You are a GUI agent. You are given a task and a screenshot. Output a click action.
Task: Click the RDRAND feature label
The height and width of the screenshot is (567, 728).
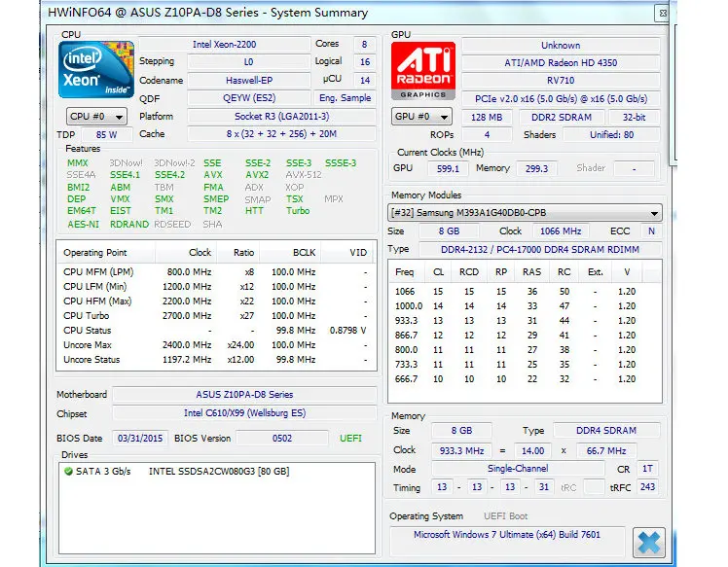tap(129, 224)
